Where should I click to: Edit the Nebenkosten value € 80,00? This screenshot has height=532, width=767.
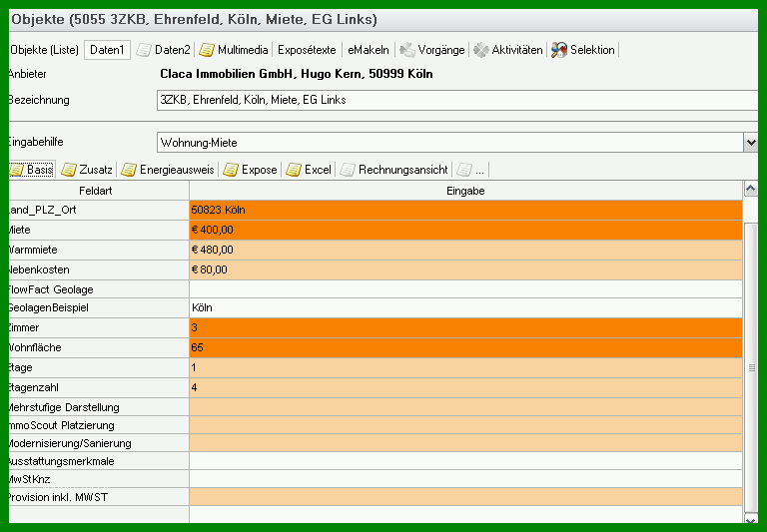coord(465,269)
